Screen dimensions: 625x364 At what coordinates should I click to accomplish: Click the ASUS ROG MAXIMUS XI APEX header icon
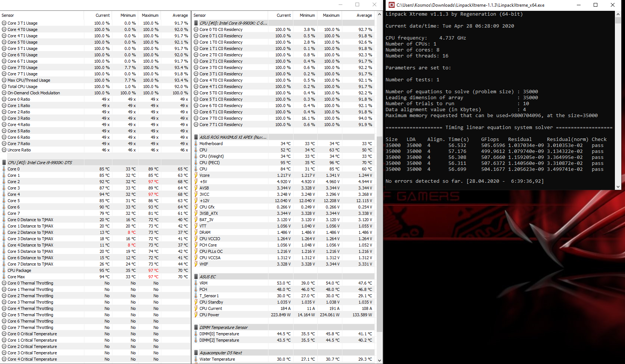(x=196, y=137)
